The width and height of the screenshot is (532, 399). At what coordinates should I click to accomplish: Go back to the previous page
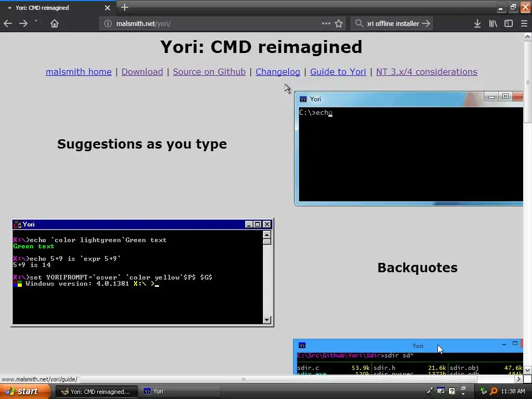click(x=8, y=23)
